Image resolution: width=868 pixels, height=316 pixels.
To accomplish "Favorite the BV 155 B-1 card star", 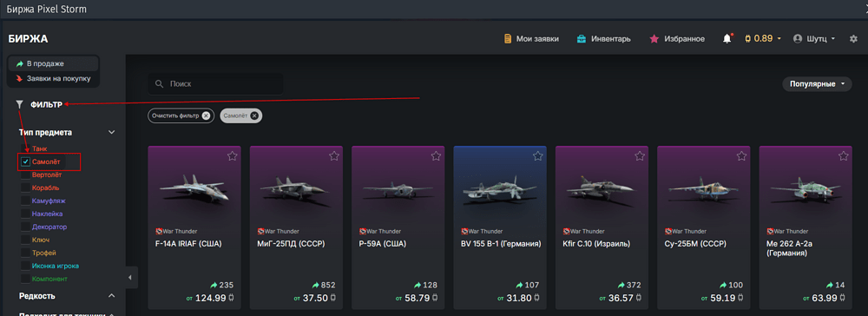I will pyautogui.click(x=537, y=156).
